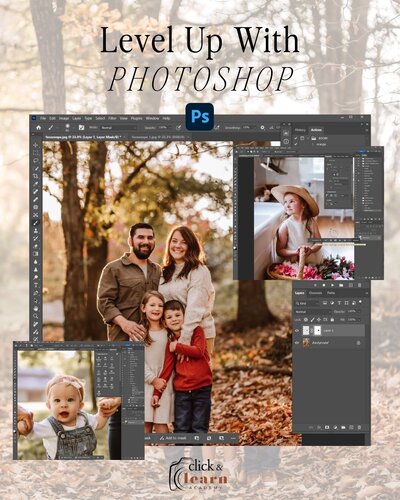Toggle lock all padlock icon
The height and width of the screenshot is (500, 400).
pos(332,320)
